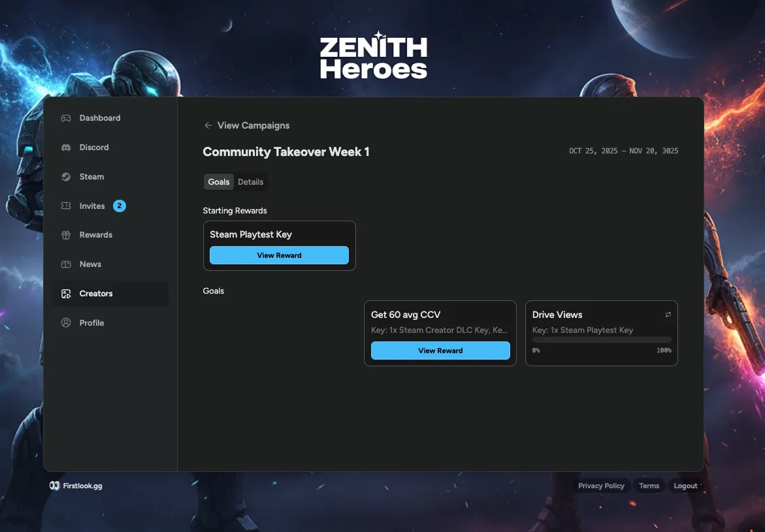
Task: Click the Drive Views progress bar
Action: 601,339
